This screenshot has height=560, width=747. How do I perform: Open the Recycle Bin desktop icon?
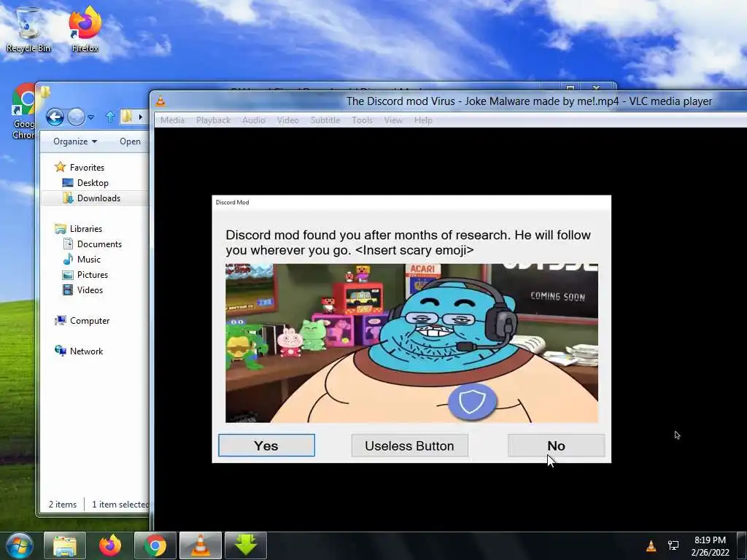point(28,28)
